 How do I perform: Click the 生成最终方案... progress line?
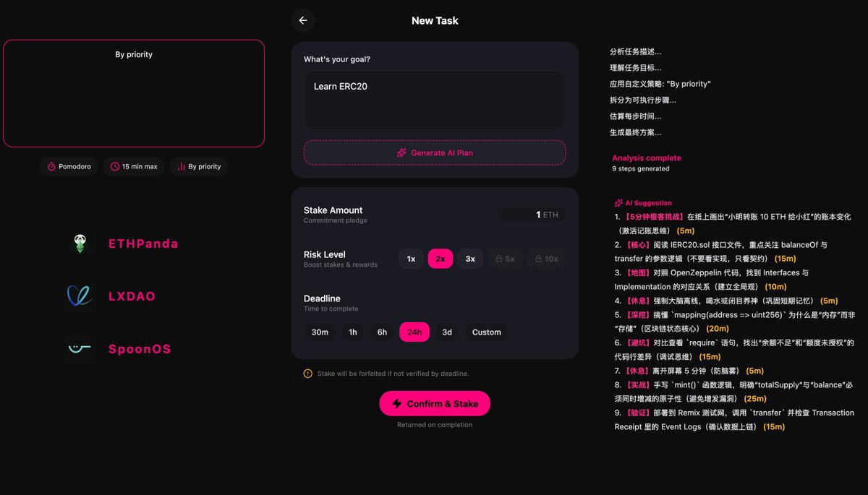click(x=636, y=132)
